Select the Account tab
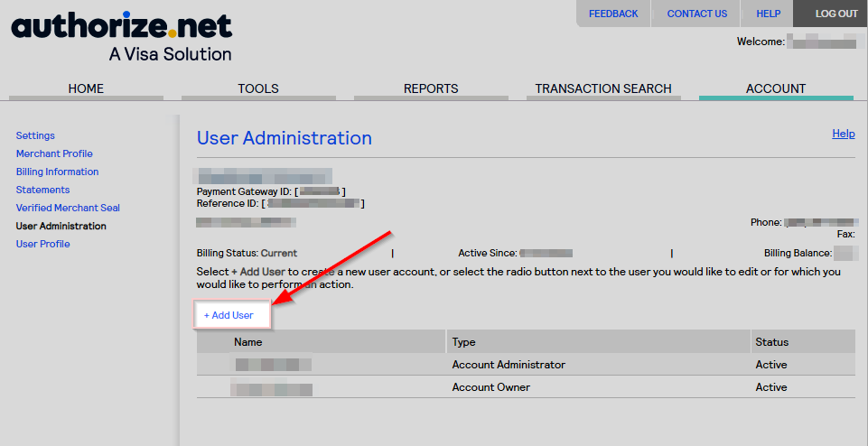 pyautogui.click(x=776, y=88)
